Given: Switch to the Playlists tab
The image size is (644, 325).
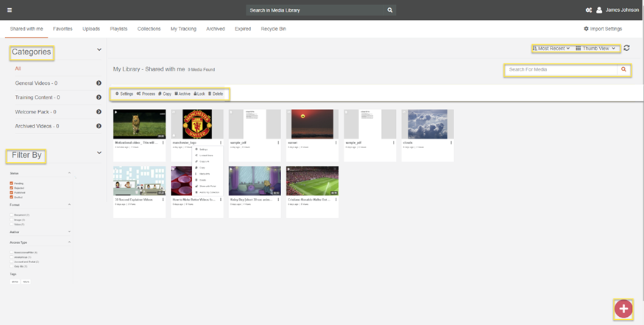Looking at the screenshot, I should click(118, 29).
